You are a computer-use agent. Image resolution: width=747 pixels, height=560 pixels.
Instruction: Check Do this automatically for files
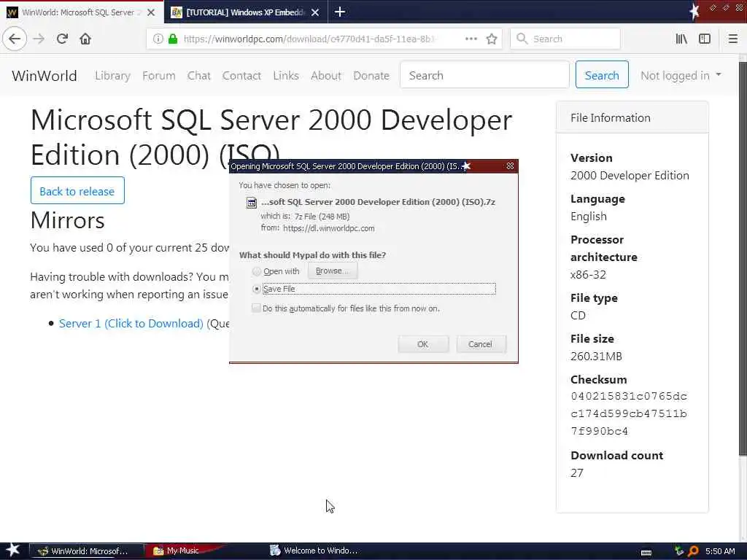point(256,308)
